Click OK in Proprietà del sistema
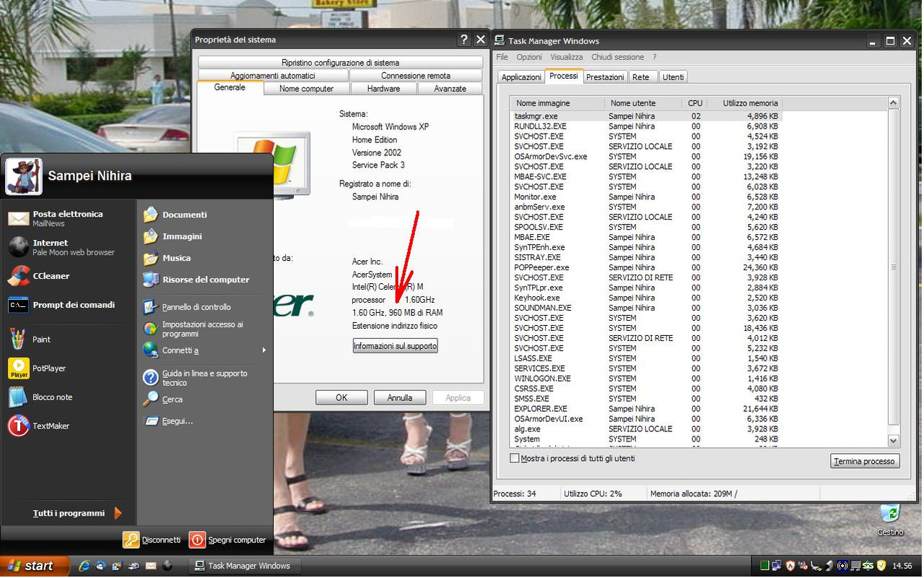This screenshot has width=924, height=578. pos(341,397)
